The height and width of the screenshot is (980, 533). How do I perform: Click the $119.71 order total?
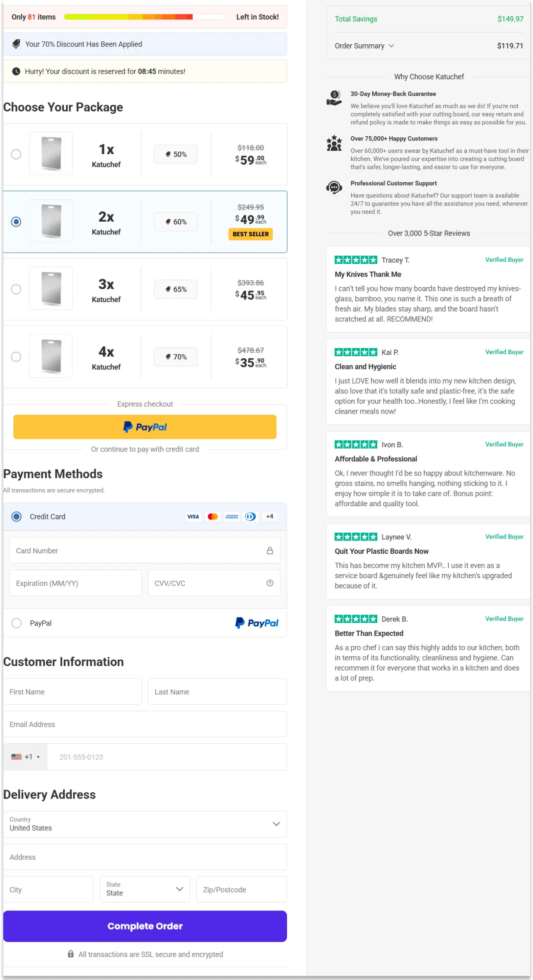[510, 46]
